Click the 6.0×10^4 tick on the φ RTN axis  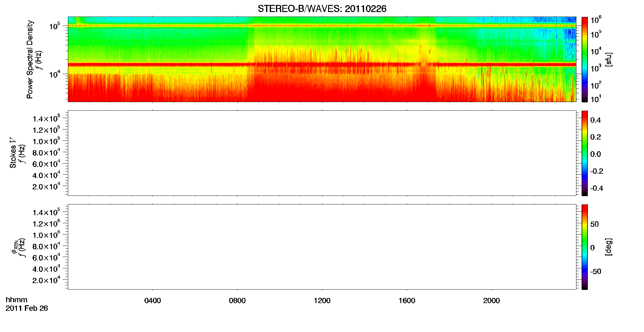[x=46, y=257]
